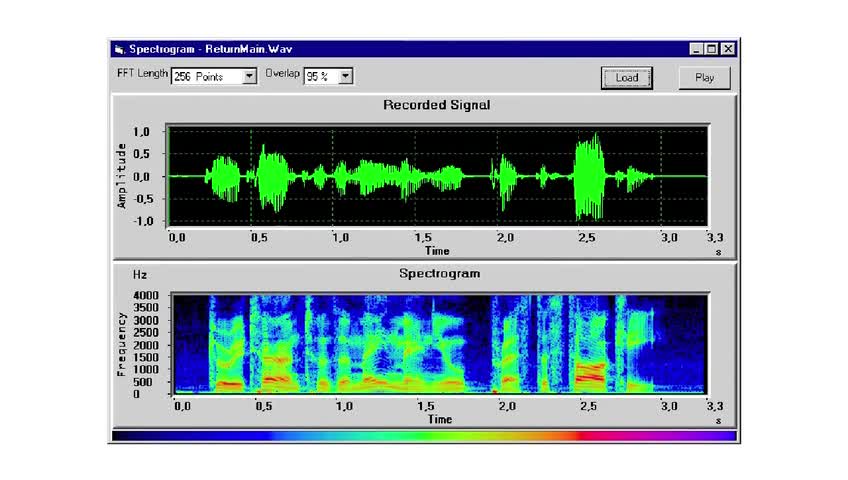Screen dimensions: 848x480
Task: Click the Load button
Action: tap(626, 78)
